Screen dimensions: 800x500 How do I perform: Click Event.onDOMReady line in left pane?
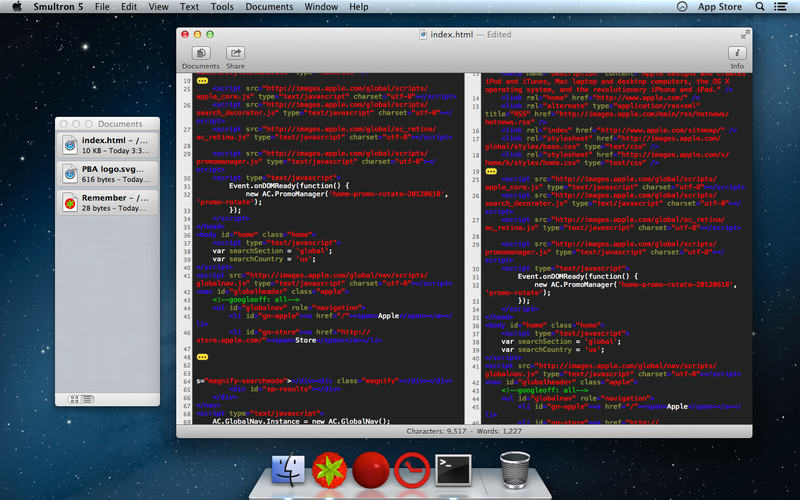click(289, 186)
